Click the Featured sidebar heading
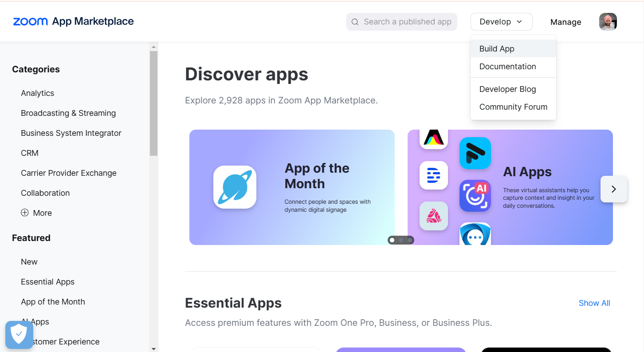Viewport: 644px width, 352px height. click(31, 238)
